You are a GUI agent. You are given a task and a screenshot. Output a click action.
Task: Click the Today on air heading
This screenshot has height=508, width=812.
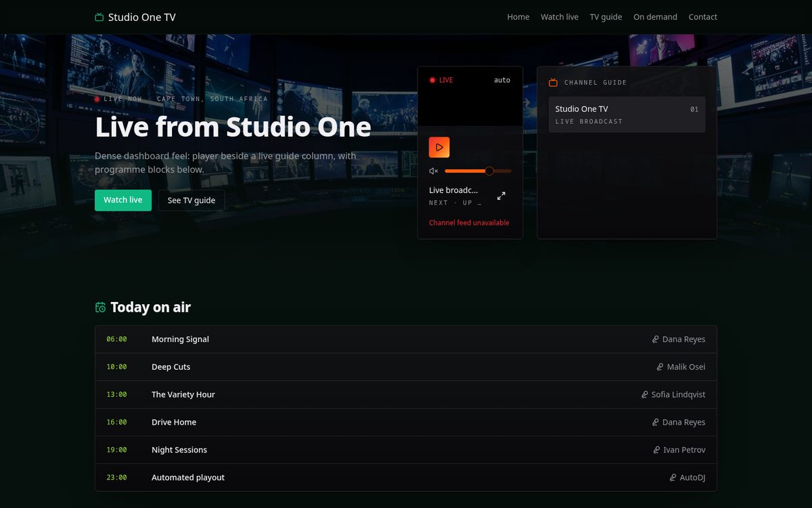click(x=150, y=308)
